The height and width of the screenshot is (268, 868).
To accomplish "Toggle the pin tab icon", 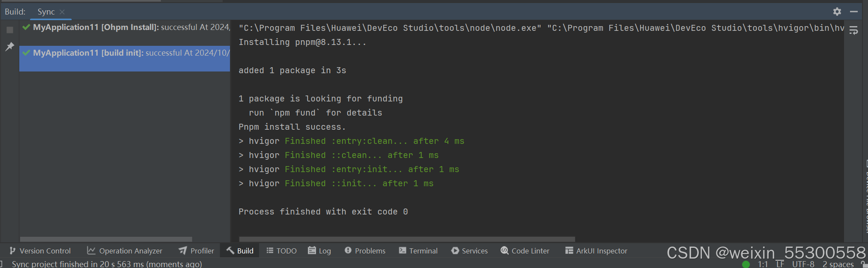I will tap(10, 46).
